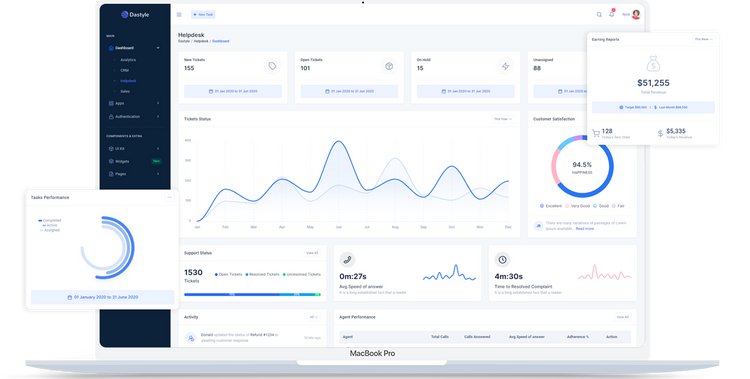This screenshot has width=750, height=379.
Task: Open the notifications bell
Action: (x=612, y=14)
